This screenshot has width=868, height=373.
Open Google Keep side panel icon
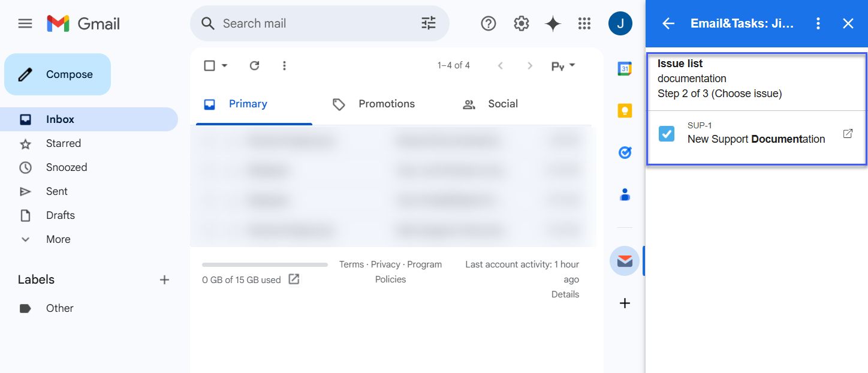(x=625, y=111)
